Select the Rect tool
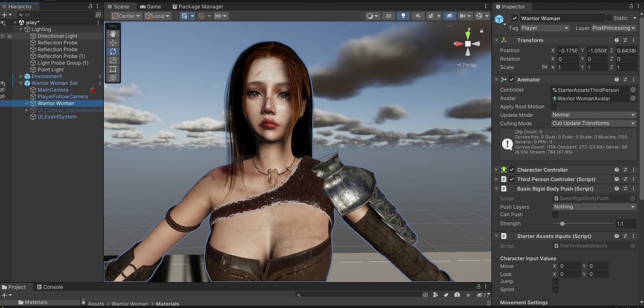644x308 pixels. pyautogui.click(x=113, y=69)
